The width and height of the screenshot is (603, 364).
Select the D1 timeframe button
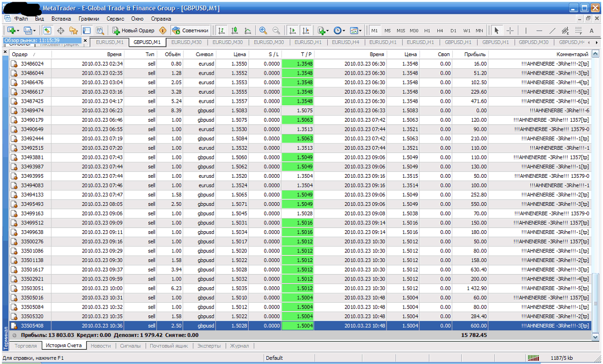coord(453,30)
